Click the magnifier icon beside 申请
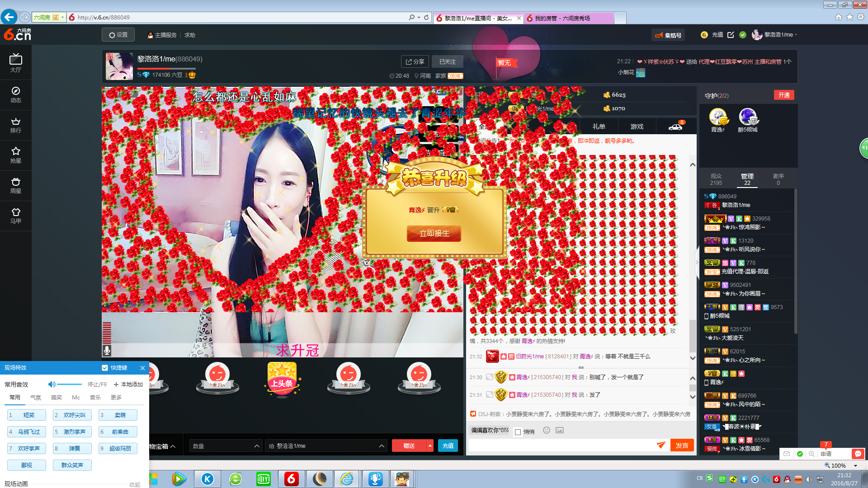This screenshot has width=868, height=488. pyautogui.click(x=812, y=454)
